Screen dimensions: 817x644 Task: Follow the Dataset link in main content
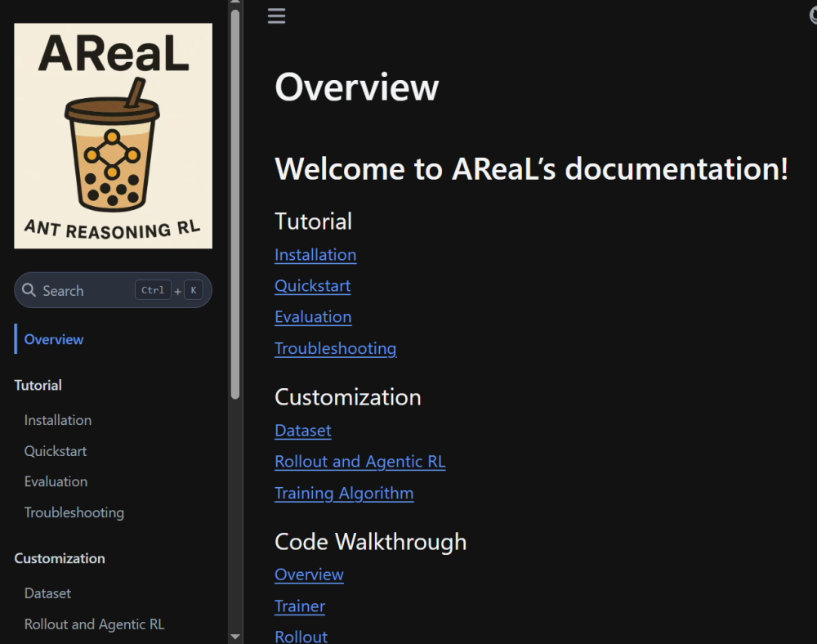[x=303, y=431]
